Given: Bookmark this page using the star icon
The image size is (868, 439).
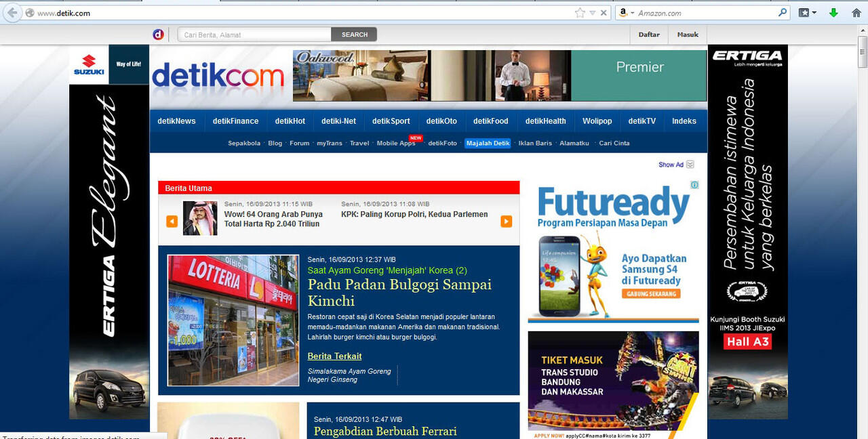Looking at the screenshot, I should click(580, 12).
